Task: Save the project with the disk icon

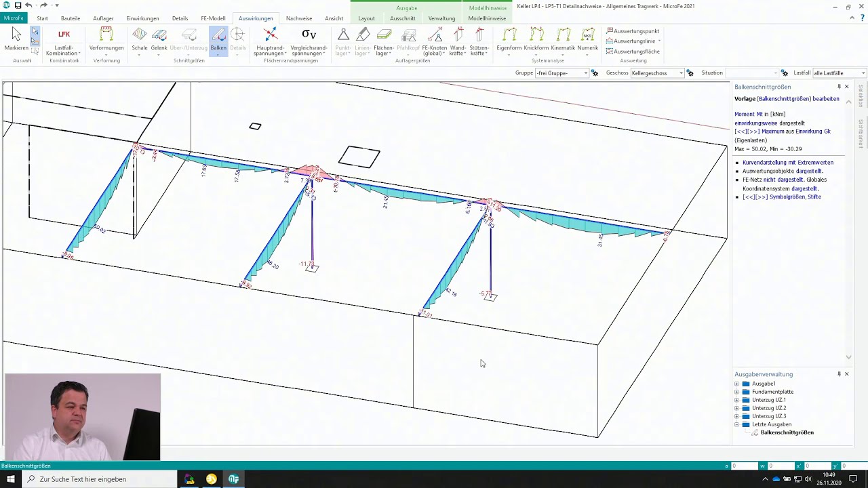Action: (x=17, y=5)
